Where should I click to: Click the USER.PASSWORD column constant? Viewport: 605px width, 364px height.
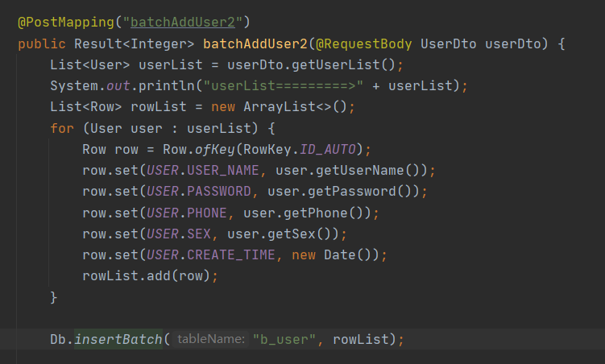point(199,191)
